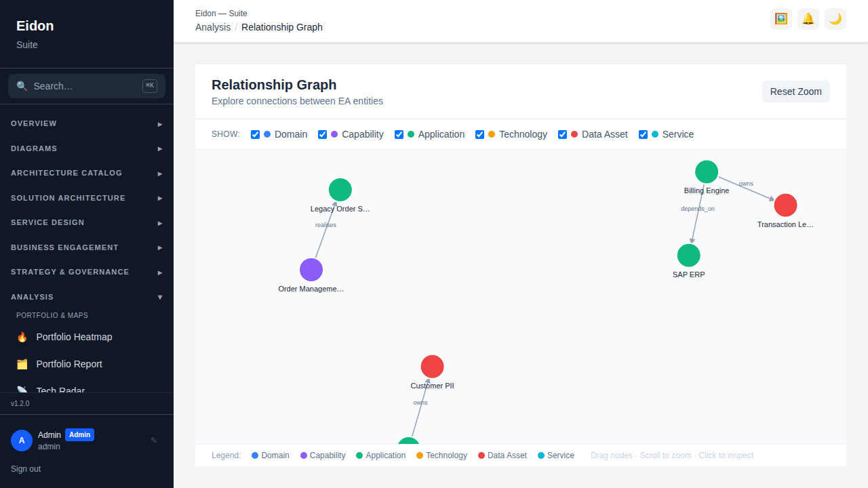Open Tech Radar menu item
Screen dimensions: 868x488
click(87, 388)
